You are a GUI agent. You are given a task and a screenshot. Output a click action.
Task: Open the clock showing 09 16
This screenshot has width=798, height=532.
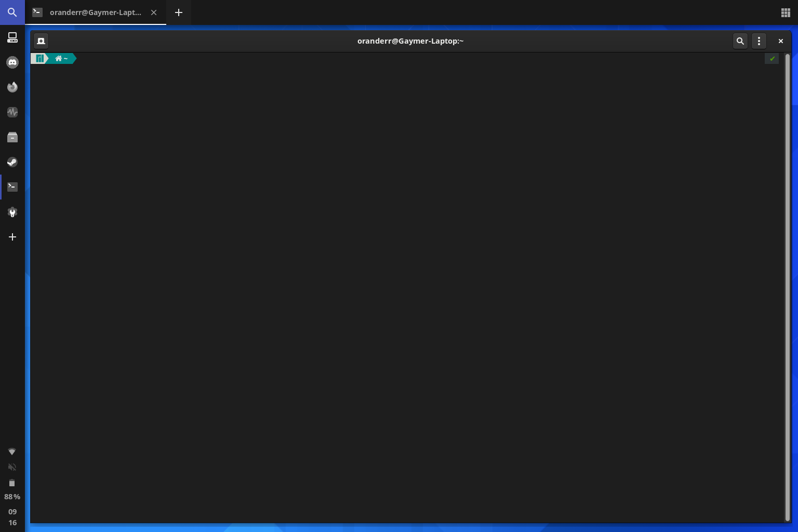(x=12, y=517)
